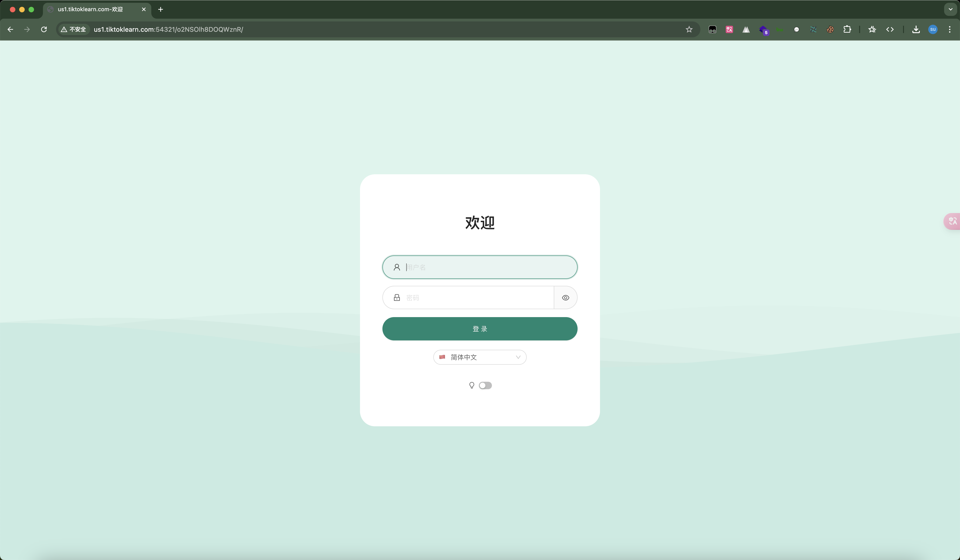Show password using the eye icon
This screenshot has height=560, width=960.
565,298
